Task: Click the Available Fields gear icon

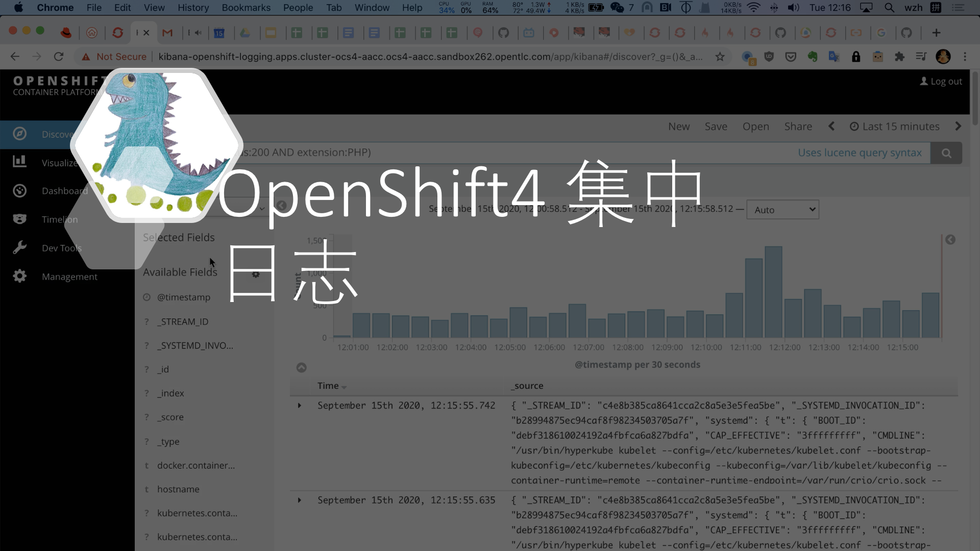Action: (x=256, y=274)
